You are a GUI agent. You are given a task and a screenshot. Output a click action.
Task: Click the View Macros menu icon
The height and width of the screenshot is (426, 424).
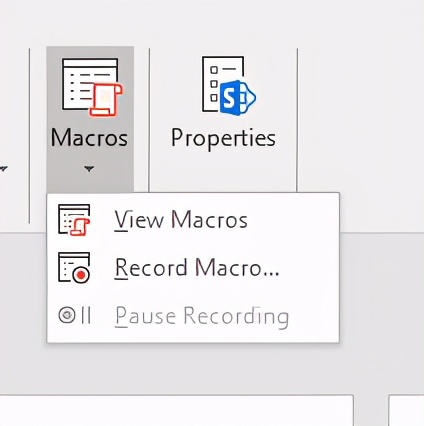pyautogui.click(x=74, y=220)
